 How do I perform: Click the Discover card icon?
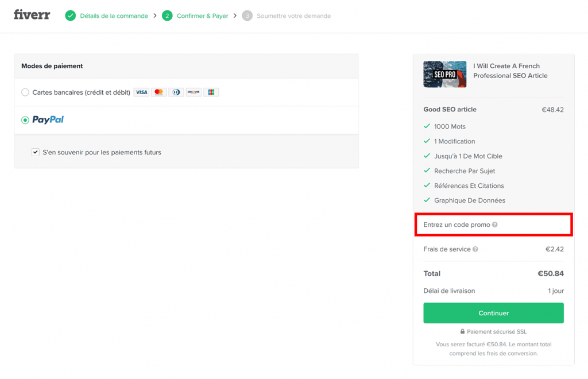193,92
